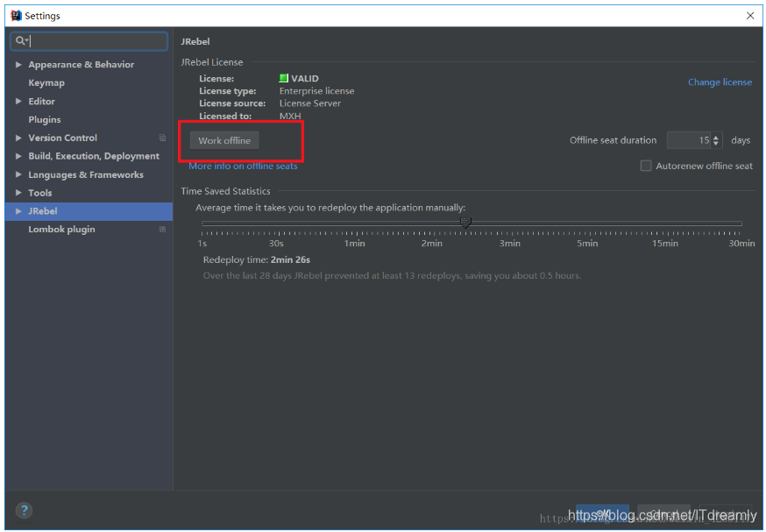Enable Autorenew offline seat checkbox

[x=646, y=166]
